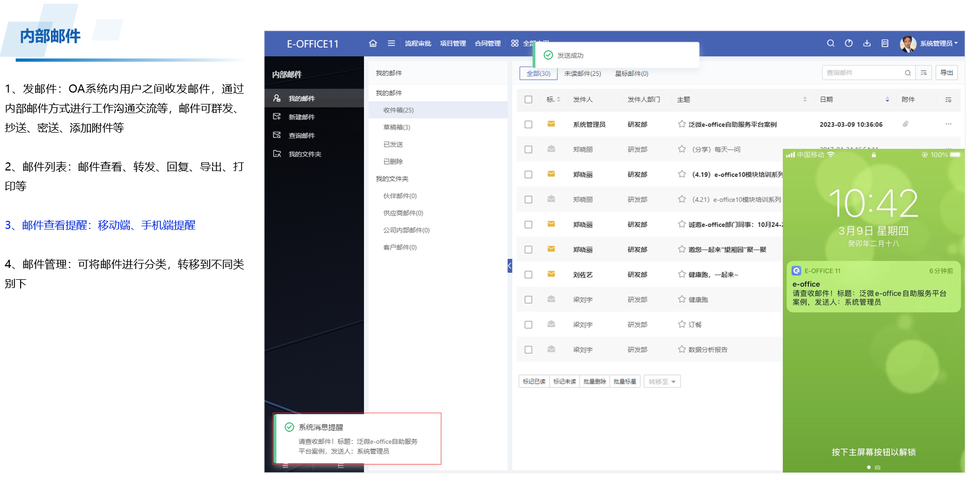Click the 批量删除 button
The width and height of the screenshot is (980, 479).
point(595,382)
